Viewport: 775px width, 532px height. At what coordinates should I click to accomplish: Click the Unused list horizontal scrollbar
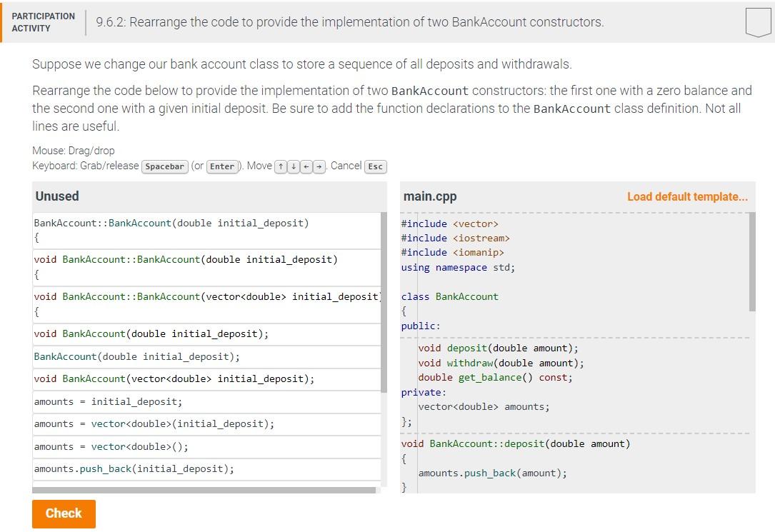pyautogui.click(x=204, y=491)
